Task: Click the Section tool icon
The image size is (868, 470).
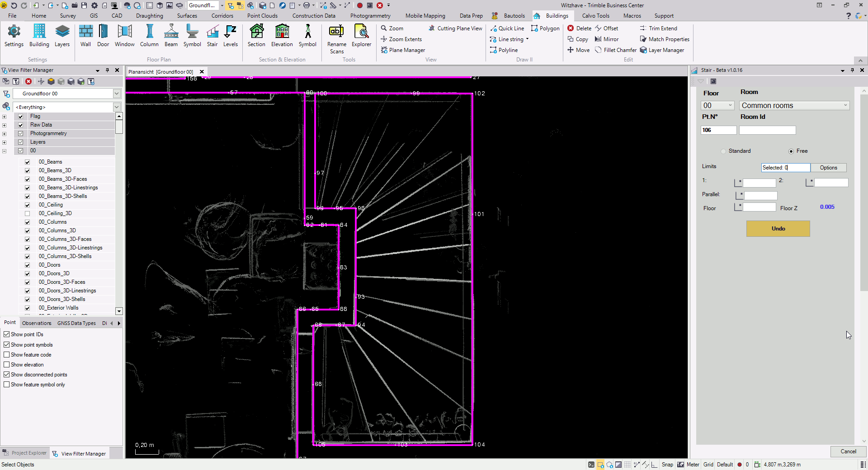Action: [x=256, y=36]
